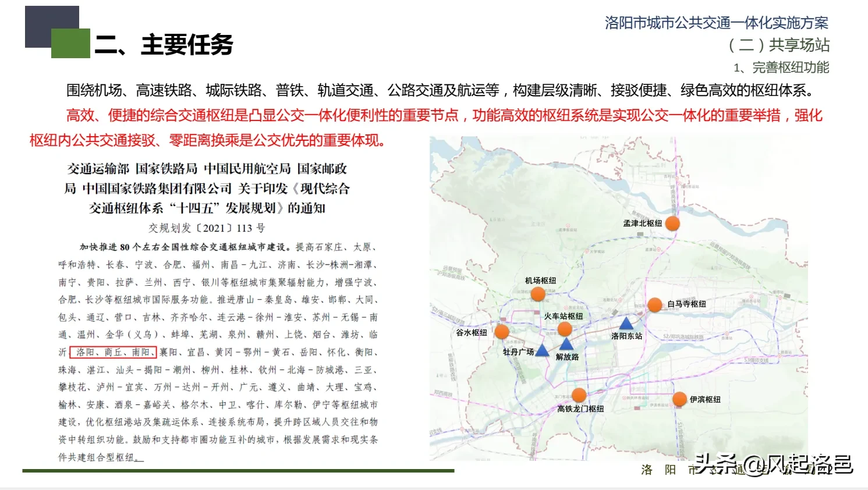Click the document number 交规划发〔2021〕113号
This screenshot has width=868, height=490.
207,228
